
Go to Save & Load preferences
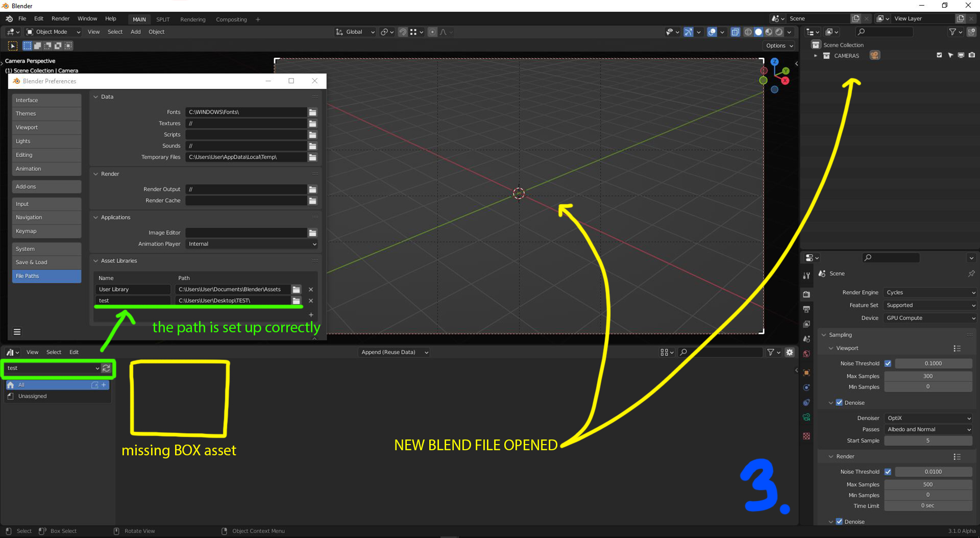coord(46,262)
